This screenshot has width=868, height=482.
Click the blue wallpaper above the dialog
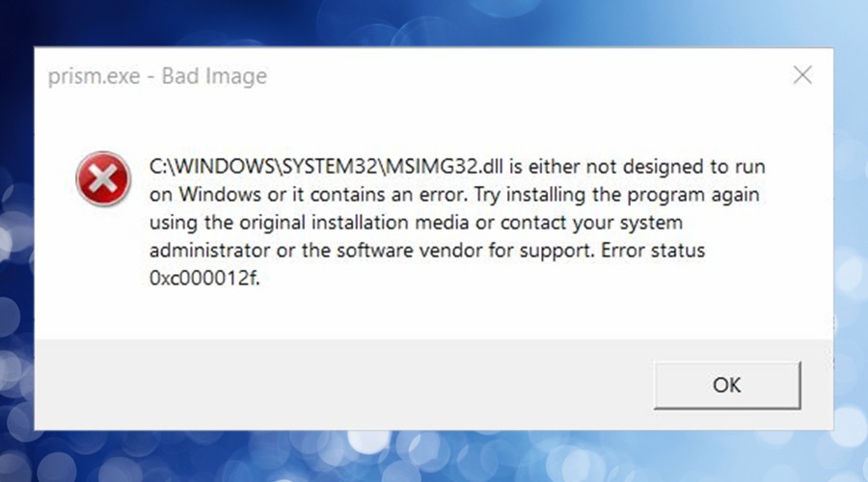[x=434, y=22]
